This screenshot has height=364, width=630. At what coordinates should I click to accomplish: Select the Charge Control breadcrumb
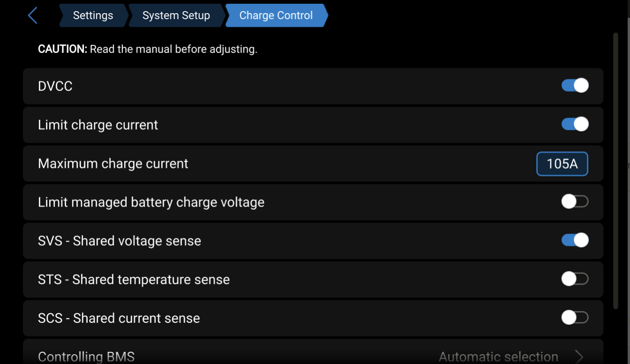click(x=276, y=15)
